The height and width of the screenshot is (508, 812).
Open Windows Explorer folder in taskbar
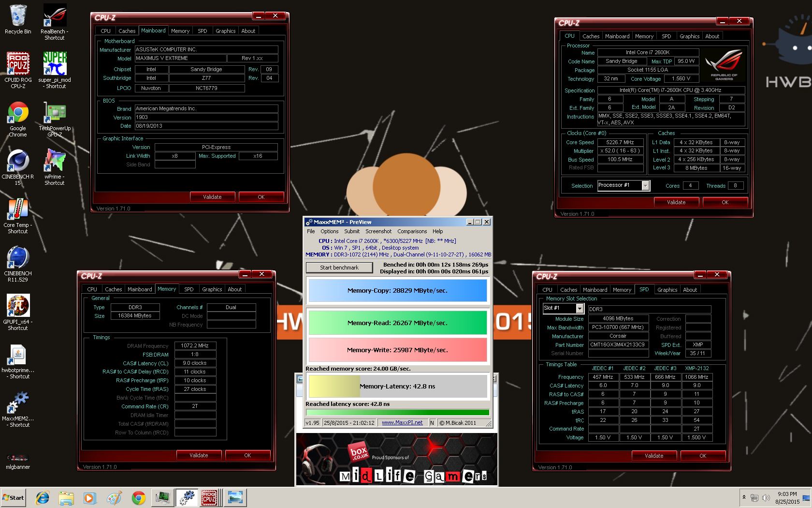point(66,498)
